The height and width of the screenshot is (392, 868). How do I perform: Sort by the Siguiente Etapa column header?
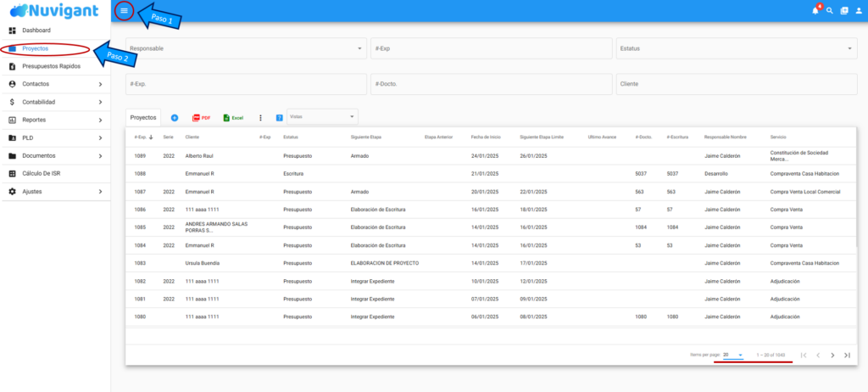(366, 137)
